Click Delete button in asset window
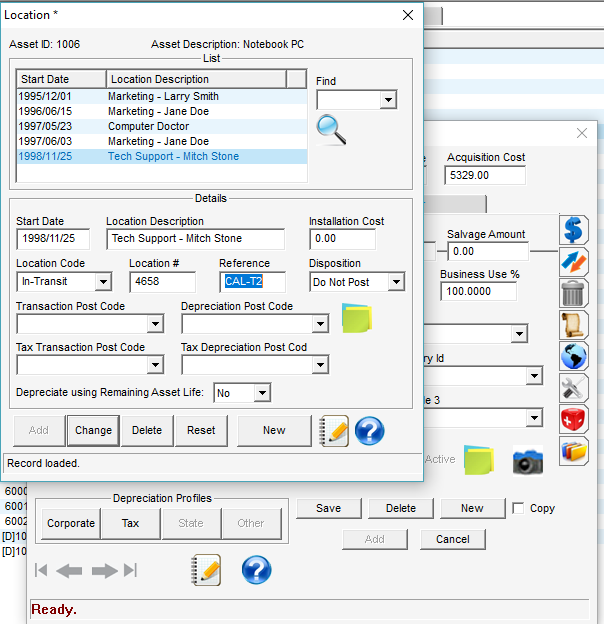Viewport: 604px width, 624px height. coord(401,508)
